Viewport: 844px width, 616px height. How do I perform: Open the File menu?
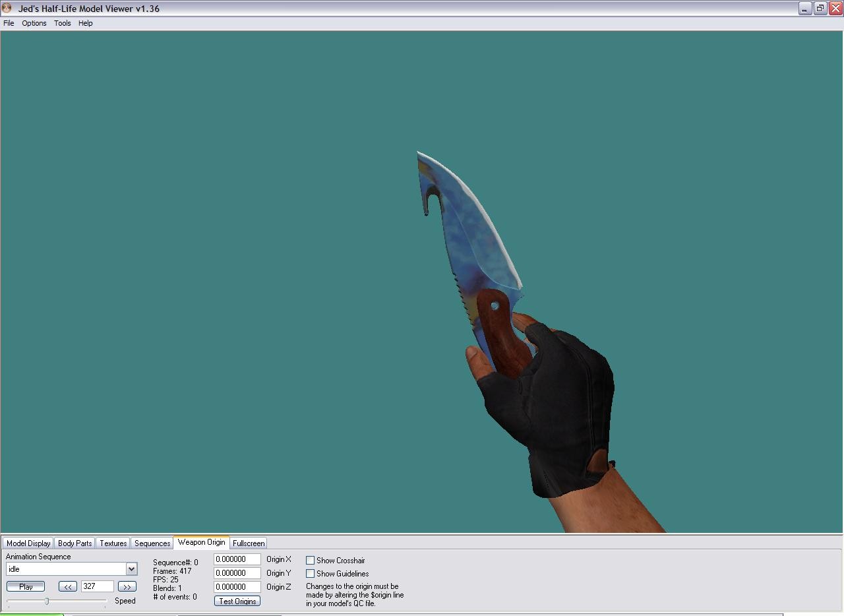click(x=9, y=23)
